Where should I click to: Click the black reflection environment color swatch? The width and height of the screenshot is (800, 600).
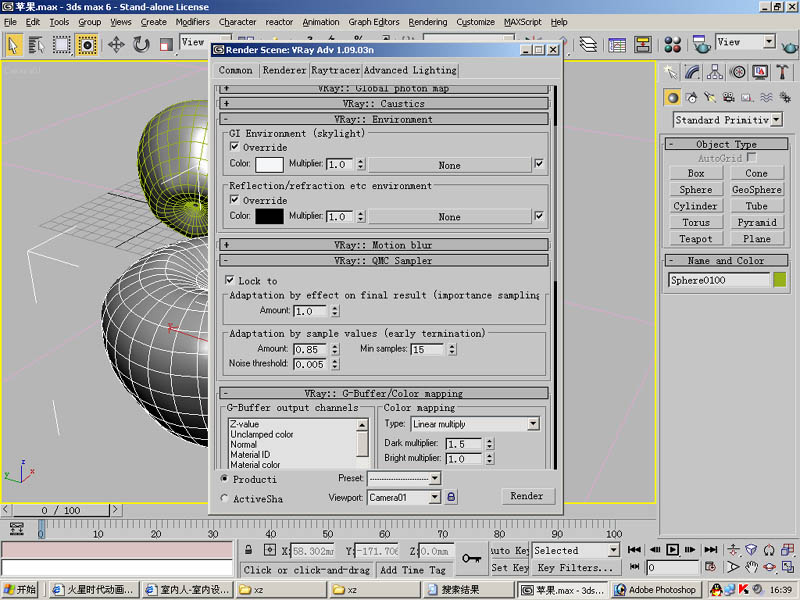point(269,216)
